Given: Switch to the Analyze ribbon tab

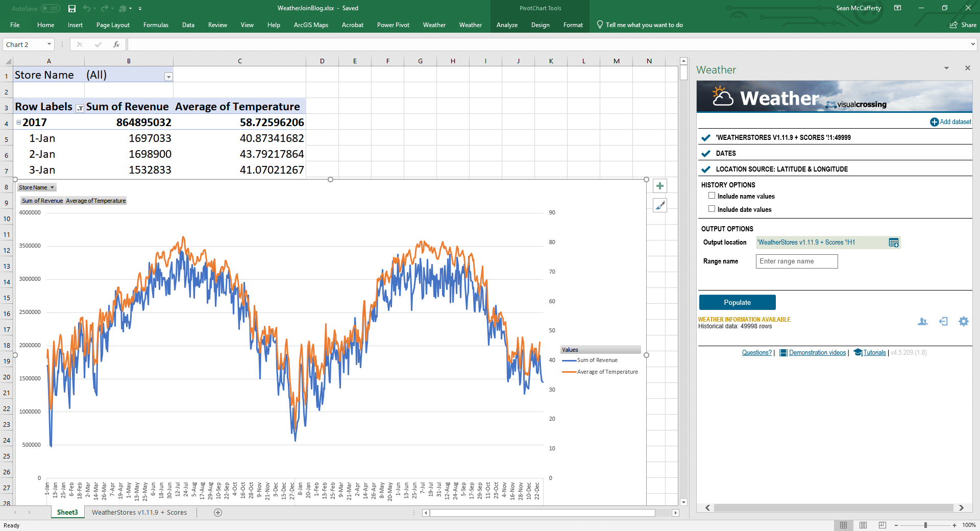Looking at the screenshot, I should pyautogui.click(x=507, y=25).
